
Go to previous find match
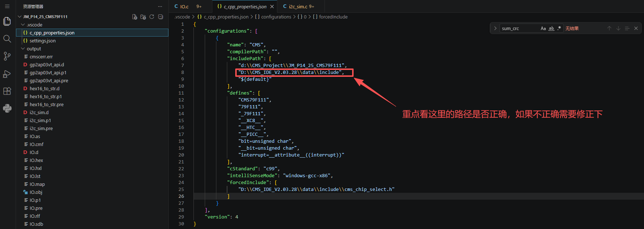tap(610, 28)
